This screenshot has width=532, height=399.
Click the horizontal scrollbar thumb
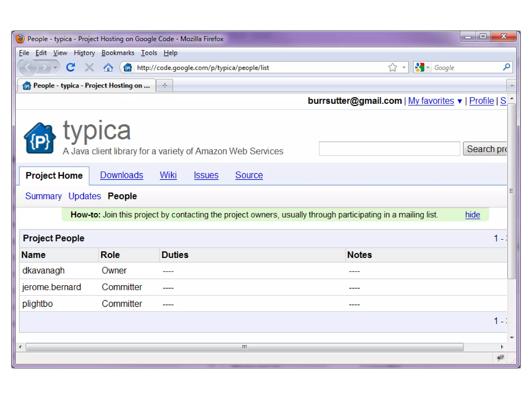pyautogui.click(x=244, y=347)
